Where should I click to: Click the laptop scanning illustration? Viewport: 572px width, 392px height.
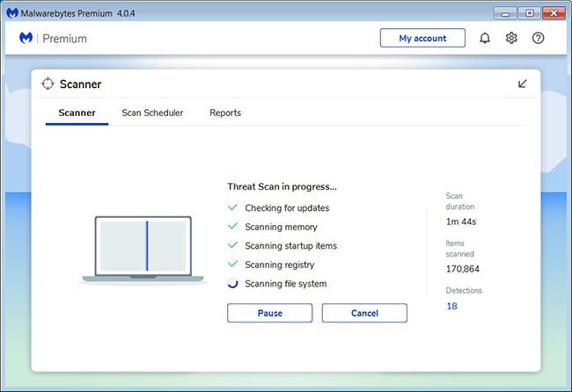[x=143, y=250]
